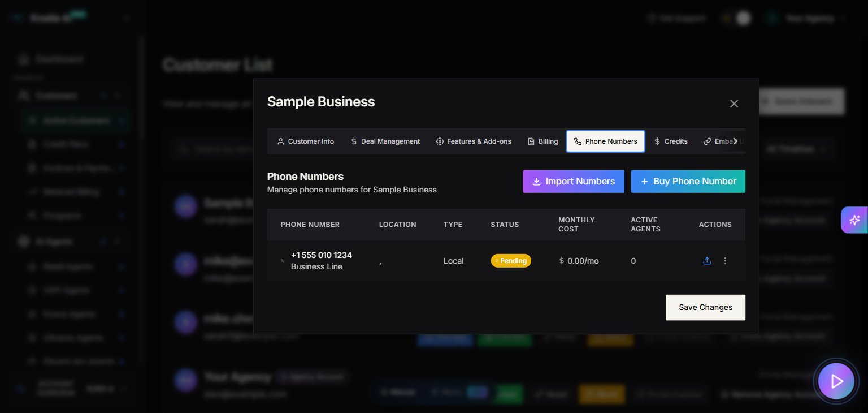Open the Customer Info tab

click(305, 141)
